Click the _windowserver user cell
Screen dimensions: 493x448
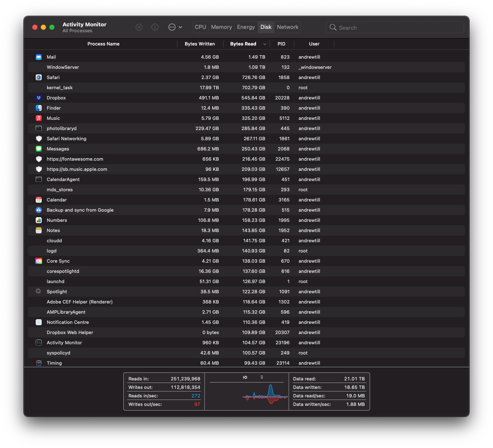[315, 67]
